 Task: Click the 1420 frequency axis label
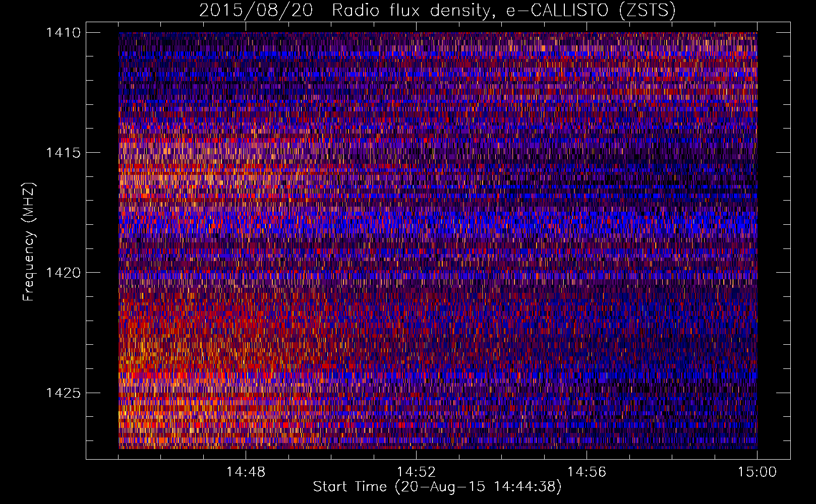tap(63, 273)
